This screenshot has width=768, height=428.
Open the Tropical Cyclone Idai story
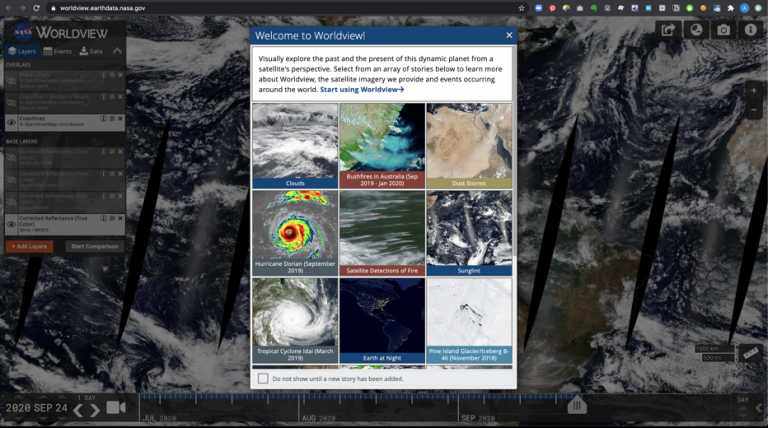295,321
